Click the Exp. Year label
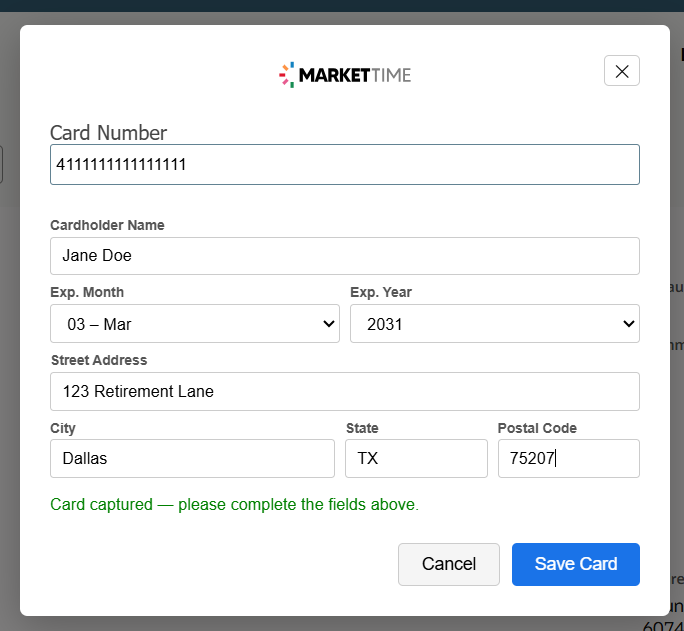This screenshot has width=684, height=631. click(x=381, y=292)
